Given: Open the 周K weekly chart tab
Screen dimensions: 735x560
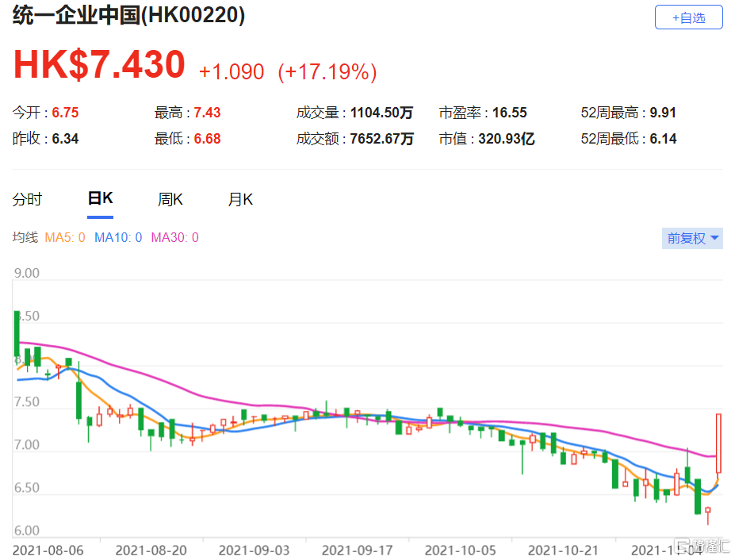Looking at the screenshot, I should pyautogui.click(x=170, y=199).
